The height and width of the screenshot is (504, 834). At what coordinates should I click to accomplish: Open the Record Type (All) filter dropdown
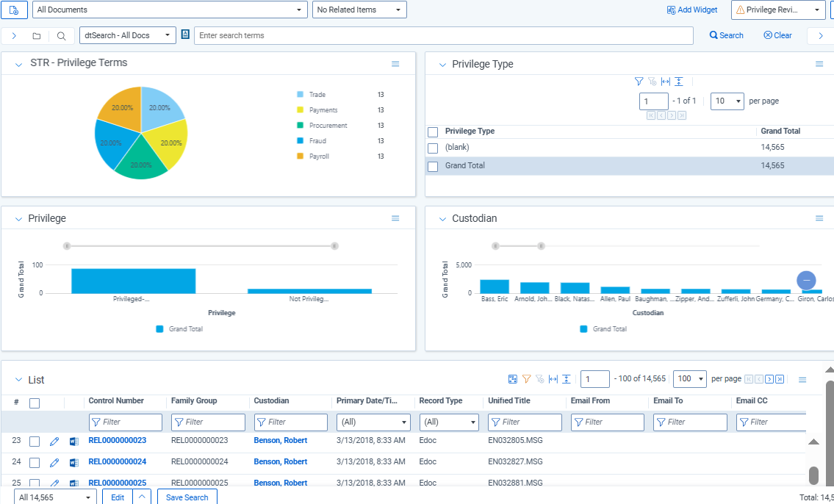[449, 422]
